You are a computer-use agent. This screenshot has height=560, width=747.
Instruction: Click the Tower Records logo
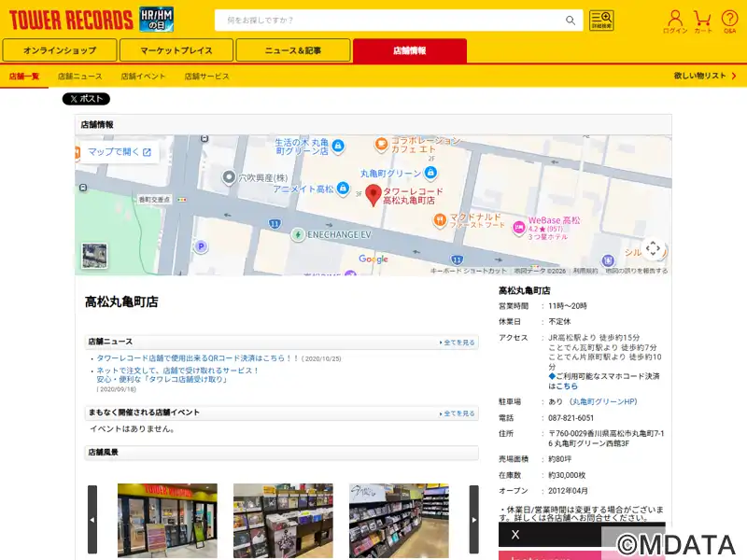(x=71, y=21)
